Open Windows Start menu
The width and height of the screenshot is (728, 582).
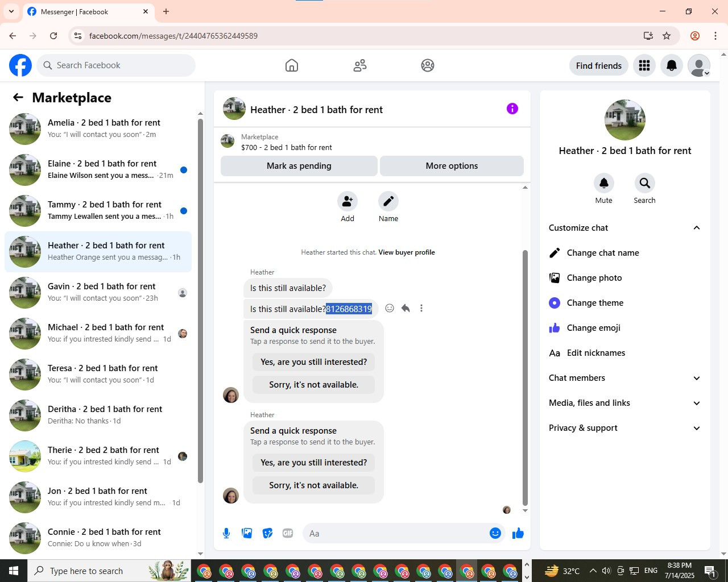click(14, 571)
